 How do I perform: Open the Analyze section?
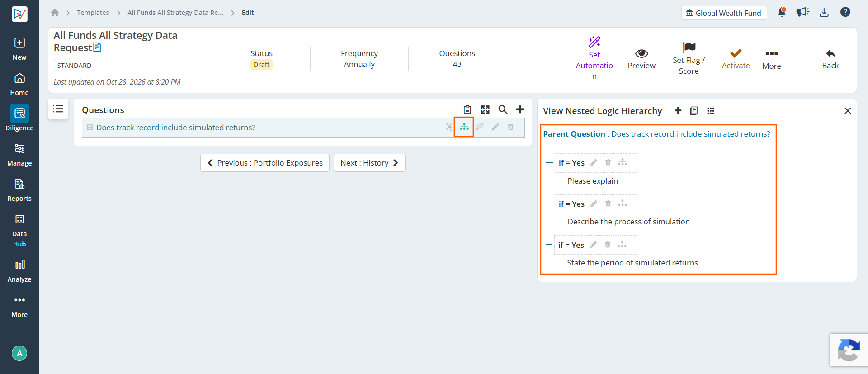[x=19, y=271]
